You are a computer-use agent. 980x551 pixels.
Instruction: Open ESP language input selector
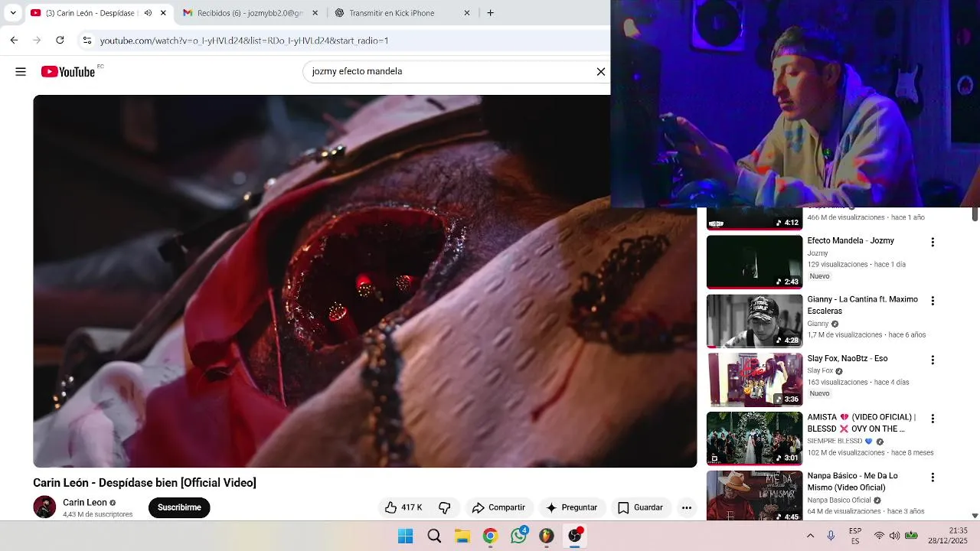click(855, 536)
